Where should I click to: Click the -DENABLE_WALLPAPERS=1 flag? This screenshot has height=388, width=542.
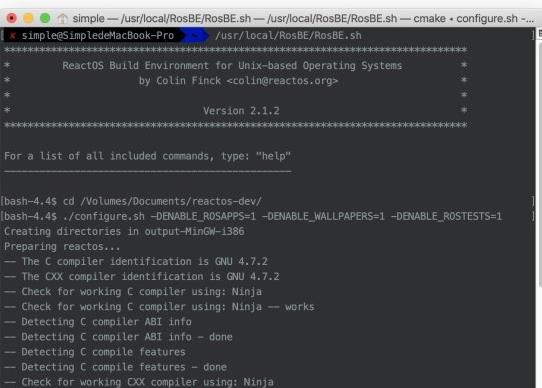323,216
